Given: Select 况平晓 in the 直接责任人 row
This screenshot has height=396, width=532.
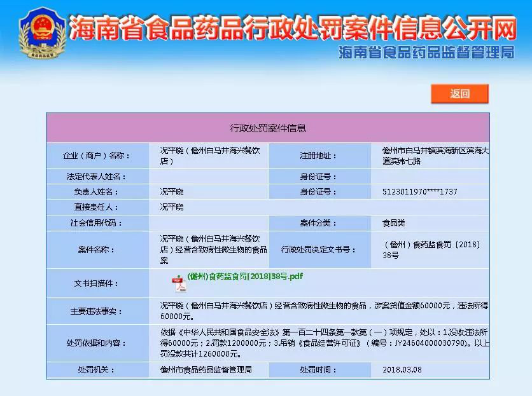Looking at the screenshot, I should pos(172,207).
